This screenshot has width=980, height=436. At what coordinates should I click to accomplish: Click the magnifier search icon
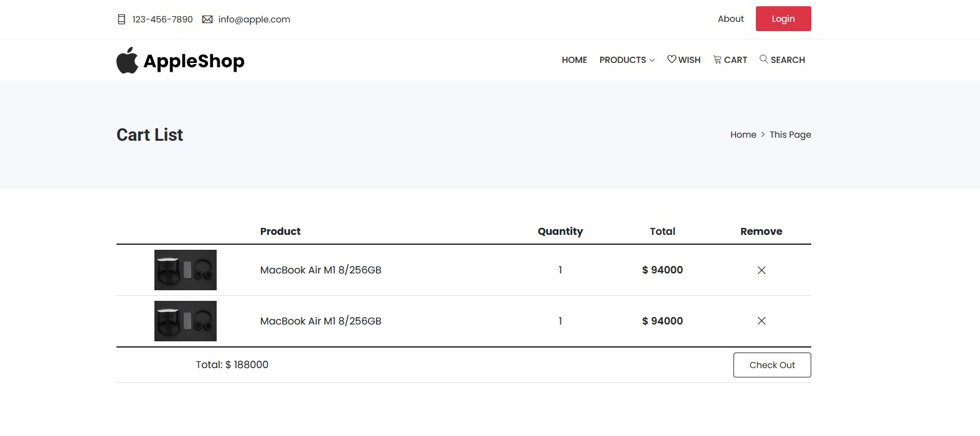[x=763, y=59]
